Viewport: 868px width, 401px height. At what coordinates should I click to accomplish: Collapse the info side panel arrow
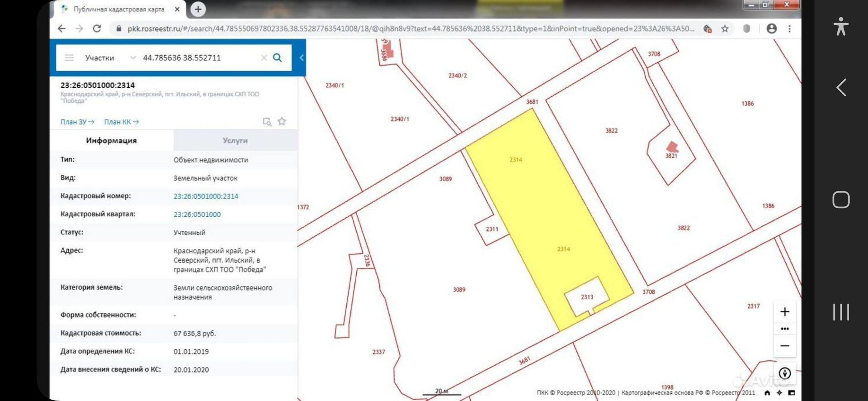302,57
